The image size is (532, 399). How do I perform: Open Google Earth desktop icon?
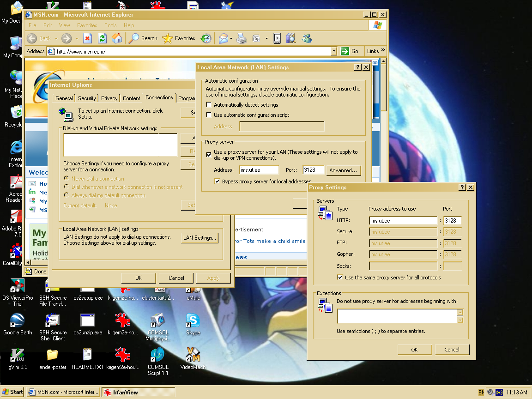coord(17,320)
